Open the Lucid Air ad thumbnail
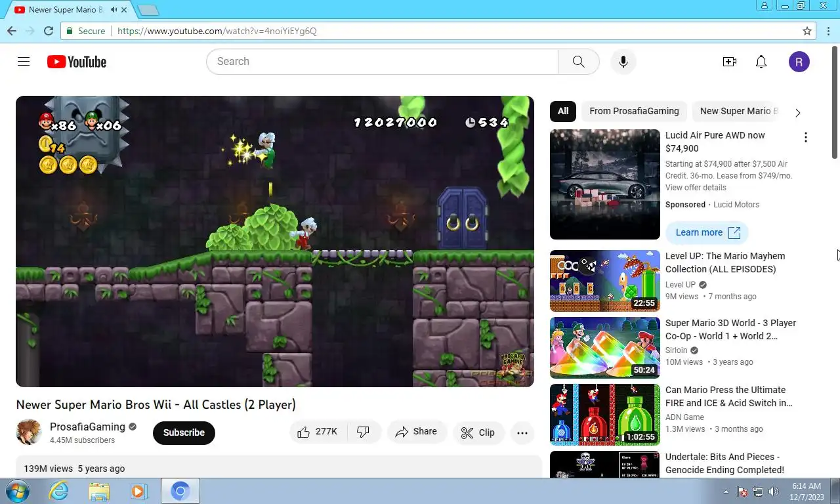Viewport: 840px width, 504px height. coord(605,184)
